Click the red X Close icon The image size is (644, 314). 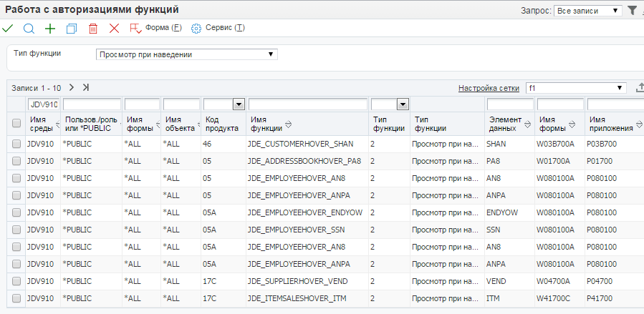(x=114, y=29)
